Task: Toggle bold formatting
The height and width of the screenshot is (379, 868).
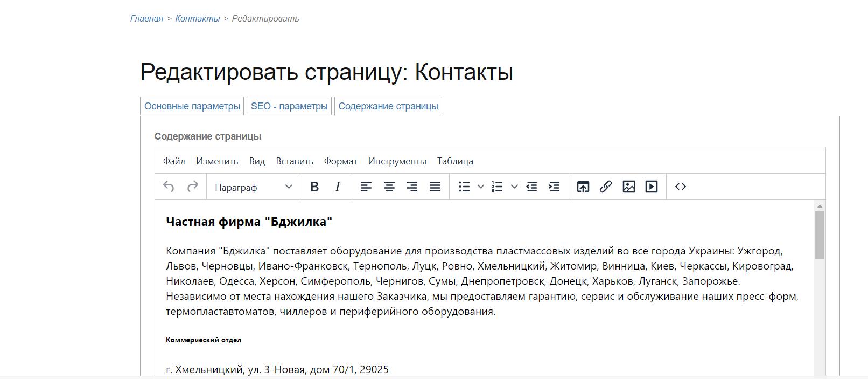Action: point(314,187)
